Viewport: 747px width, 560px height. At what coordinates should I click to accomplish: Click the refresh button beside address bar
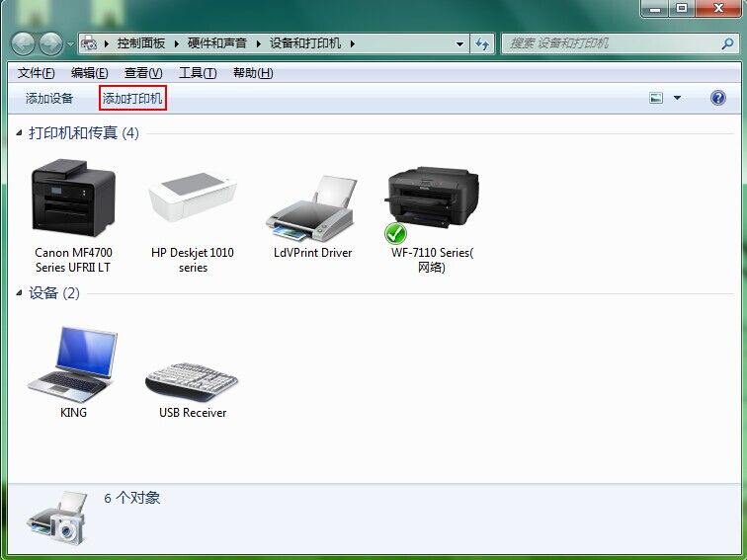coord(482,43)
